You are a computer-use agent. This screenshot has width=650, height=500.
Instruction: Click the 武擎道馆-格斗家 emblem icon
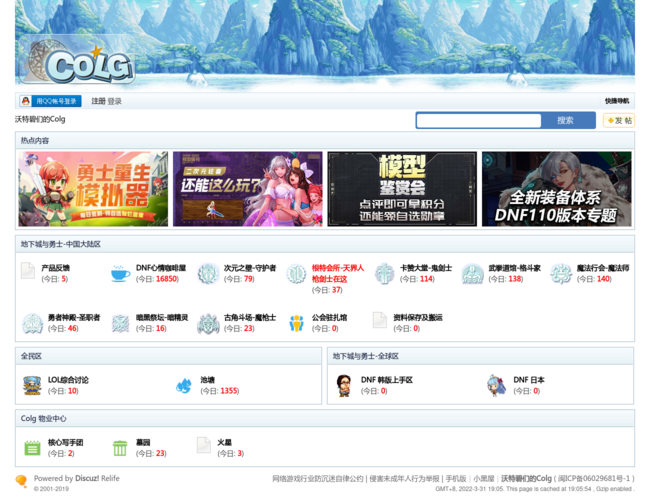(x=473, y=274)
